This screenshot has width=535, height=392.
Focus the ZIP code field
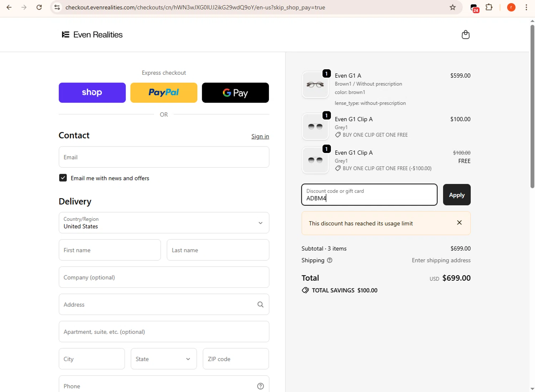point(236,359)
